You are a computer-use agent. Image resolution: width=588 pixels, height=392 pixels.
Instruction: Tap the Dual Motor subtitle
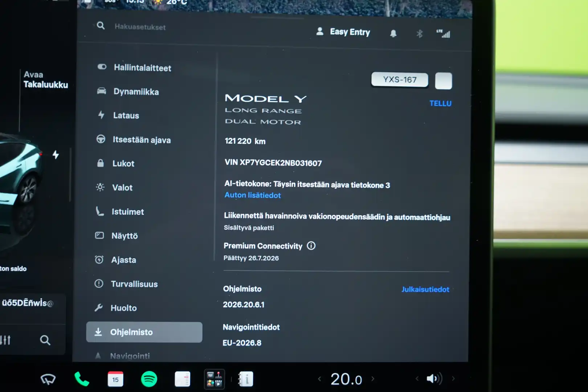coord(263,122)
